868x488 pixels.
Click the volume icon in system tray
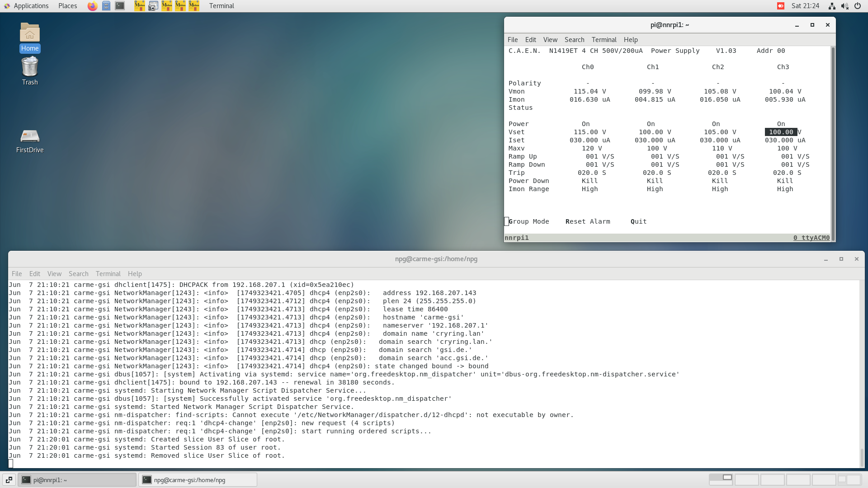pyautogui.click(x=844, y=6)
